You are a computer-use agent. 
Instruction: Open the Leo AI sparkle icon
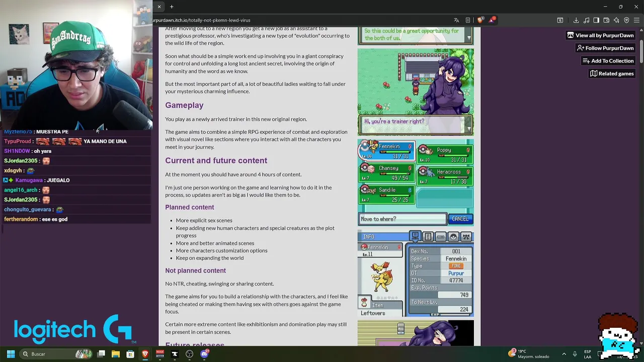[616, 20]
